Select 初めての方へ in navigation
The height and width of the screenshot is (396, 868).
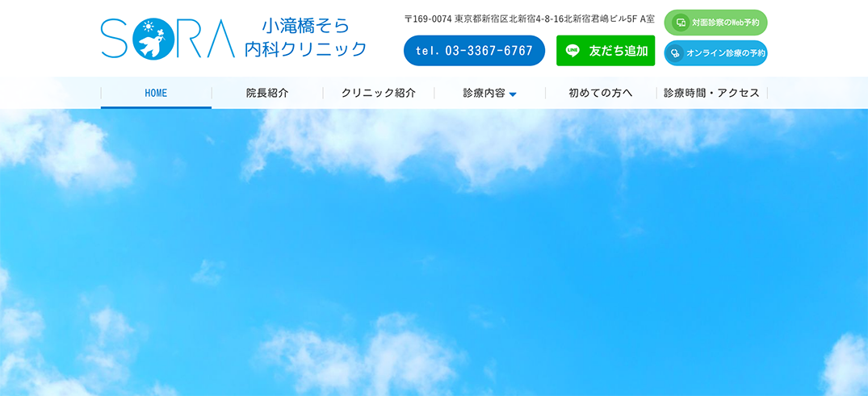[x=601, y=93]
